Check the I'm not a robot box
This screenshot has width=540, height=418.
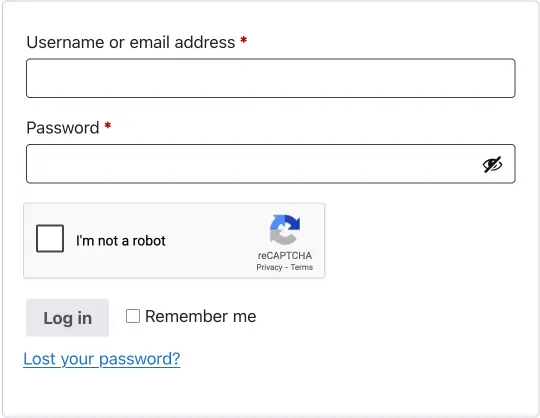(x=50, y=239)
